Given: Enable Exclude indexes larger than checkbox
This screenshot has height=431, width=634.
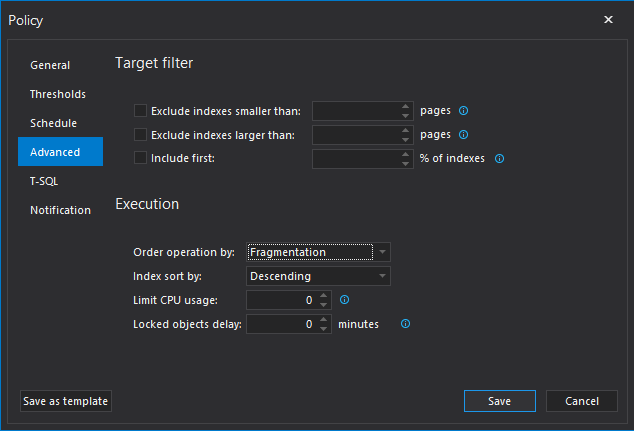Looking at the screenshot, I should coord(140,134).
